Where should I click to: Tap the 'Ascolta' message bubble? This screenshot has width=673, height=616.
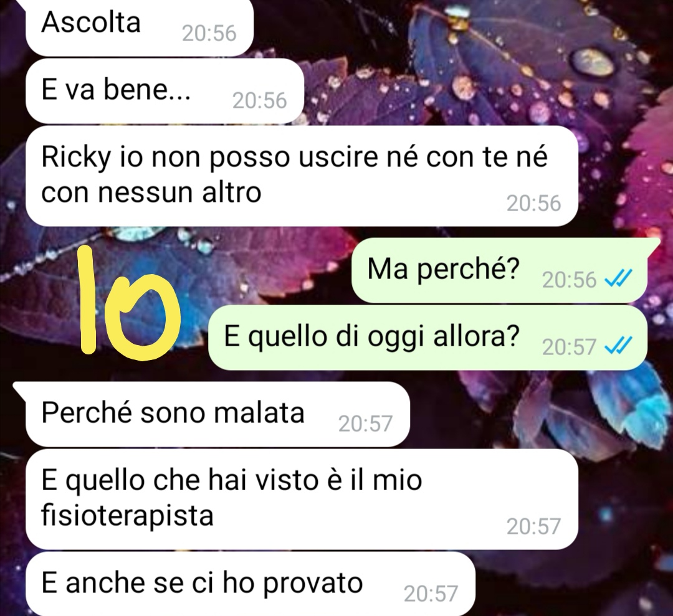click(140, 27)
